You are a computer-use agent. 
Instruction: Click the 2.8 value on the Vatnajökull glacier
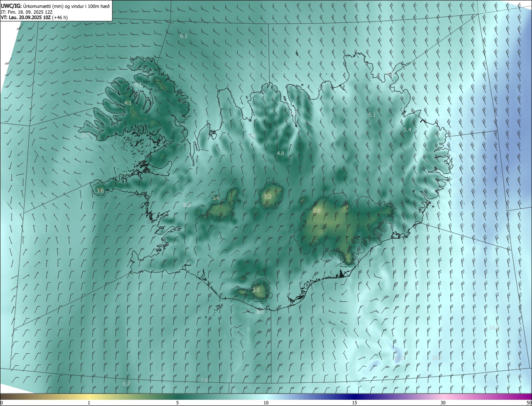[317, 211]
